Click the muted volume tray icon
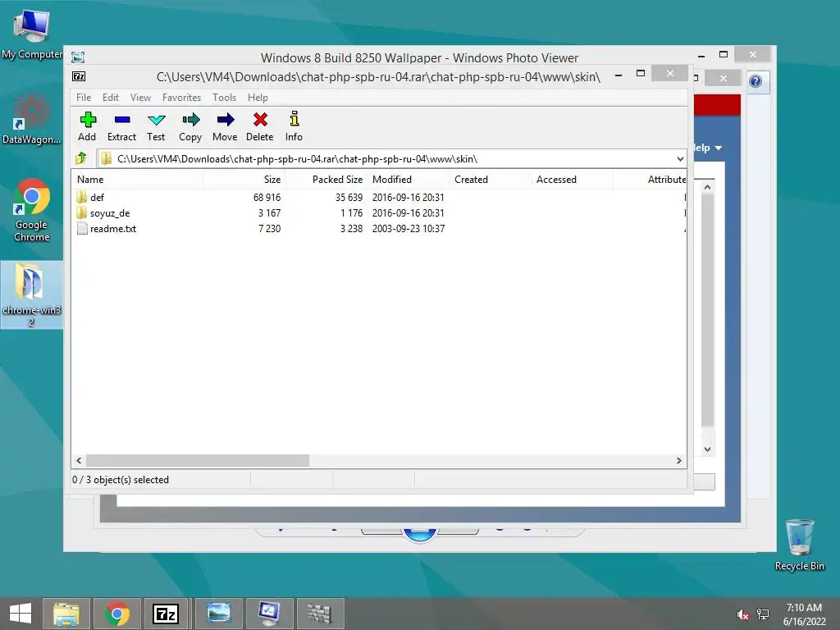This screenshot has height=630, width=840. click(x=742, y=614)
